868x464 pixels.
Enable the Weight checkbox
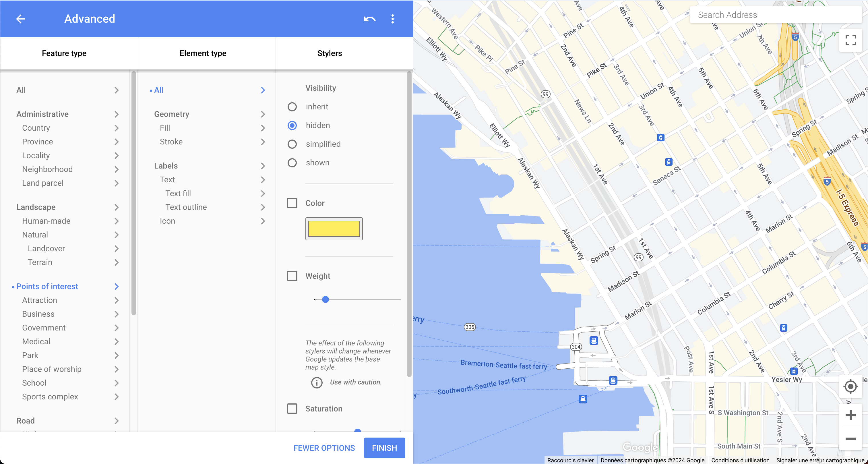click(x=292, y=276)
